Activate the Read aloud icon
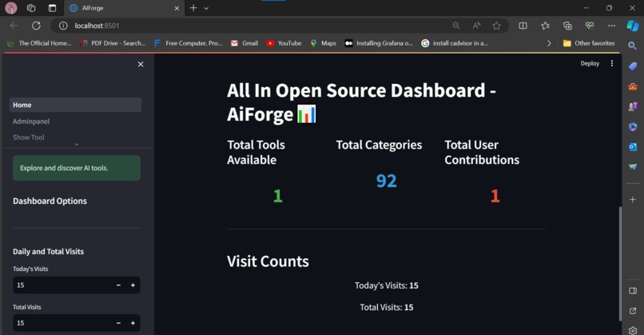Screen dimensions: 644x335 [x=476, y=26]
